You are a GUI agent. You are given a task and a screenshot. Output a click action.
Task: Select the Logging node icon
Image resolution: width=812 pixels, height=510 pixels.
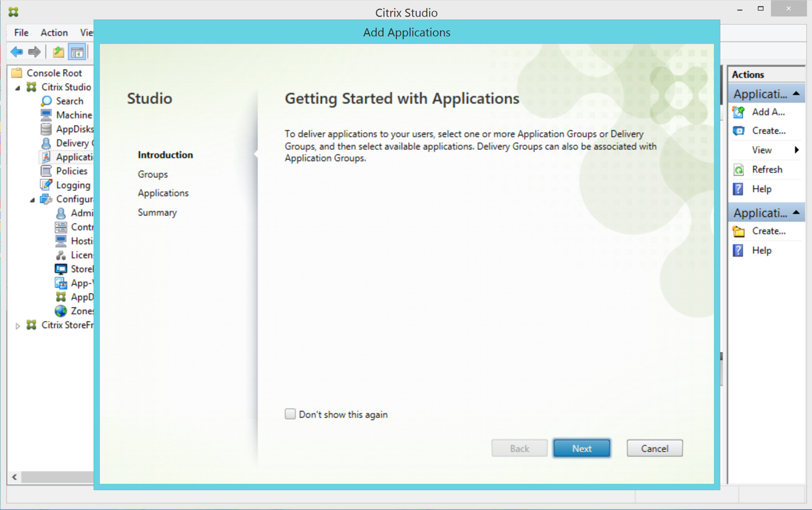point(46,185)
